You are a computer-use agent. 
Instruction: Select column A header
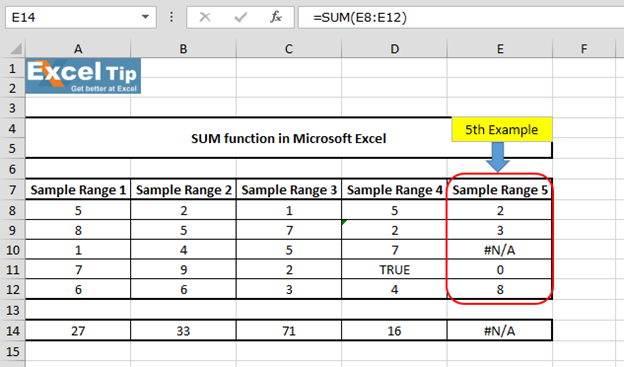point(78,49)
